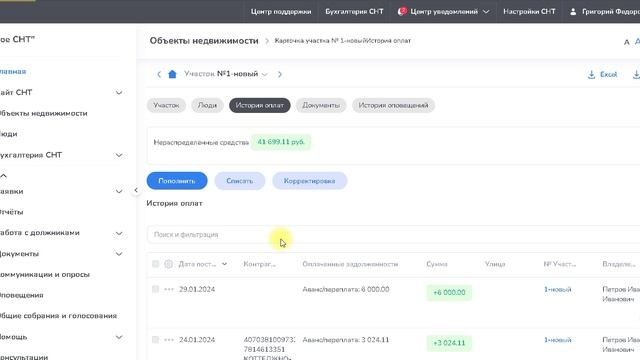Viewport: 640px width, 360px height.
Task: Click the Пополнить button
Action: click(177, 181)
